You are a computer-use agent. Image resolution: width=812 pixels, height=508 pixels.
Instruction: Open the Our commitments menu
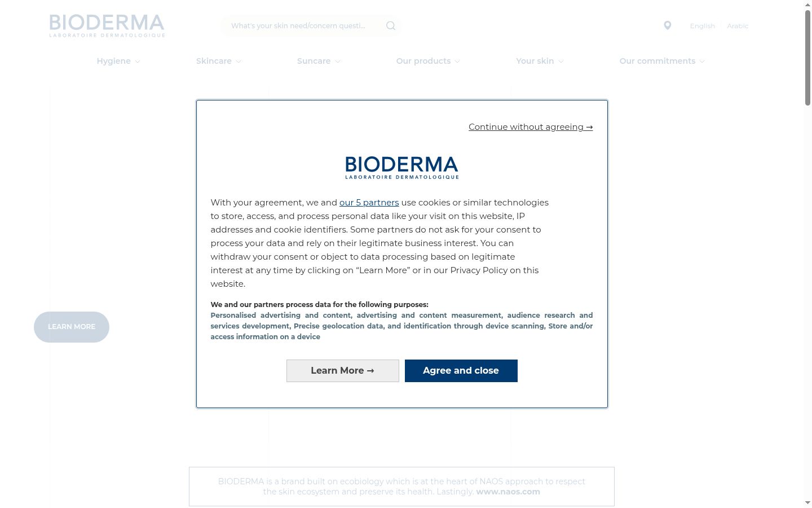pyautogui.click(x=662, y=61)
